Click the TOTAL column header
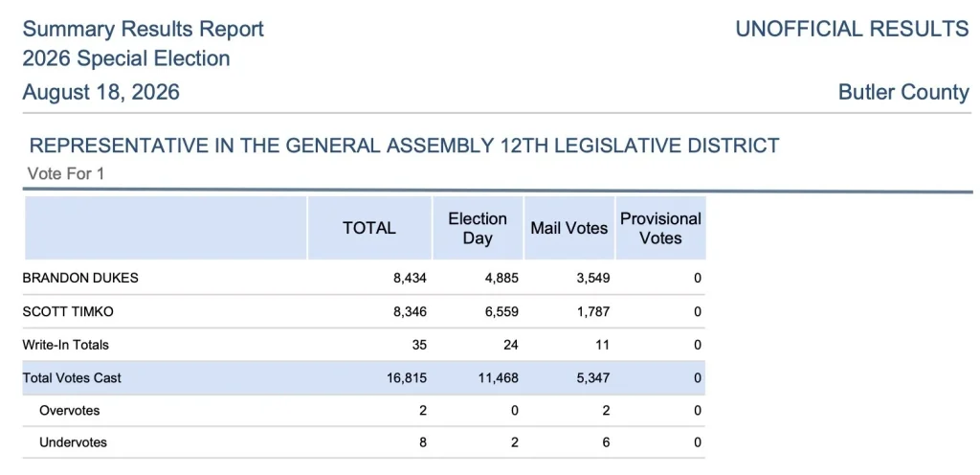The image size is (980, 475). tap(368, 228)
